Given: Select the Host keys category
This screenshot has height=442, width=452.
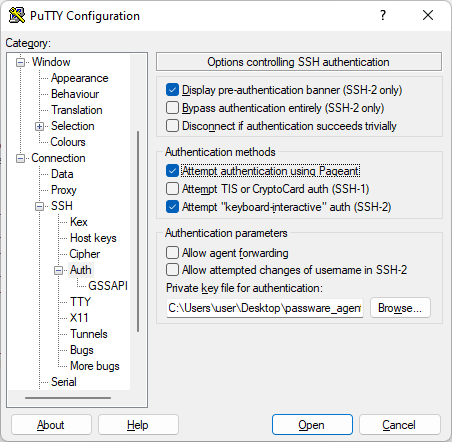Looking at the screenshot, I should (93, 238).
